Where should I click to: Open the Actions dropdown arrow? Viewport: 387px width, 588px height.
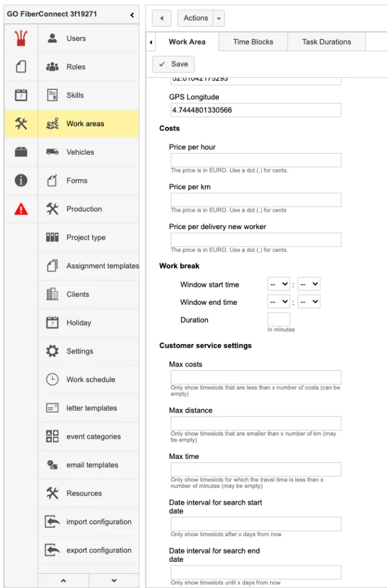(219, 18)
